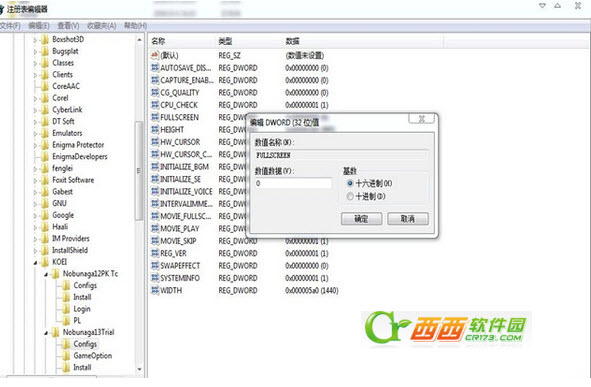Image resolution: width=591 pixels, height=387 pixels.
Task: Click the OK (确定) button
Action: (361, 219)
